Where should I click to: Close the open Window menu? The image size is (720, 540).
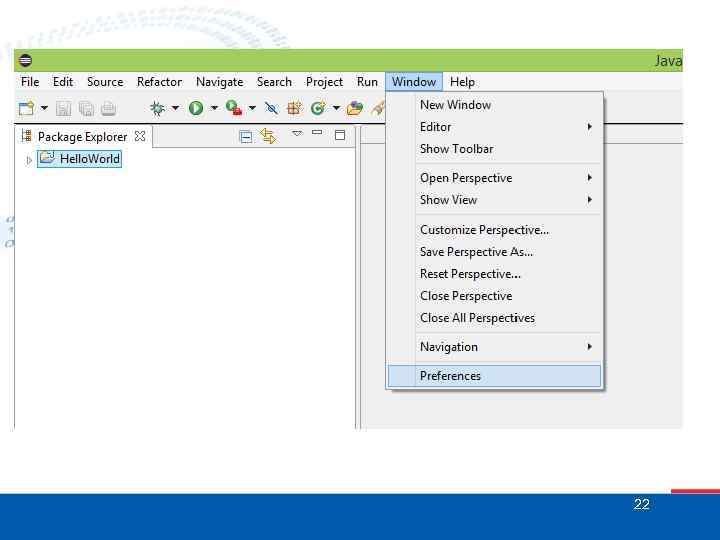pyautogui.click(x=414, y=82)
